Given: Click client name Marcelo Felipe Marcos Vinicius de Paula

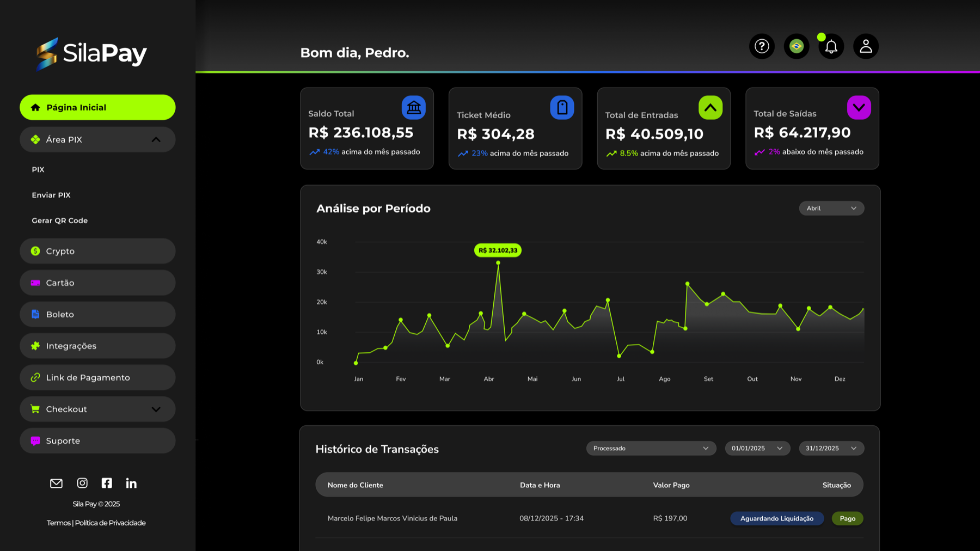Looking at the screenshot, I should coord(393,518).
